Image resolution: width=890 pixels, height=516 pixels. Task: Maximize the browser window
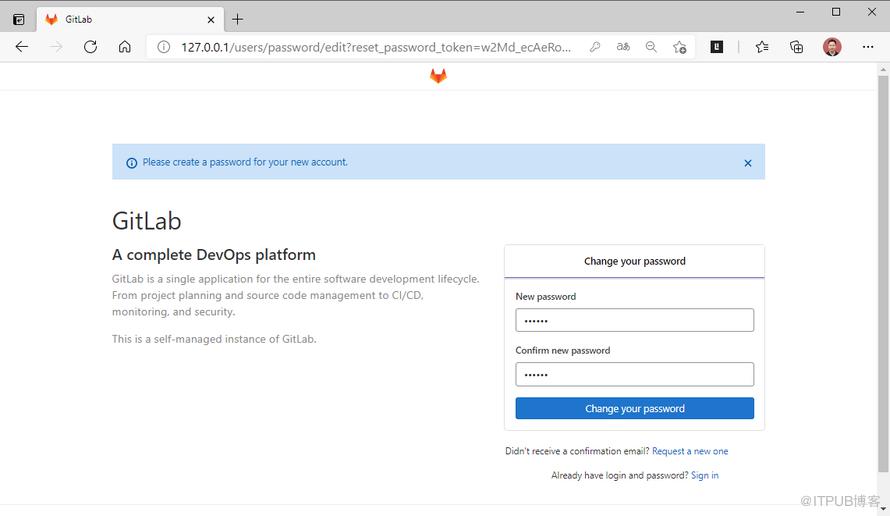[x=836, y=12]
